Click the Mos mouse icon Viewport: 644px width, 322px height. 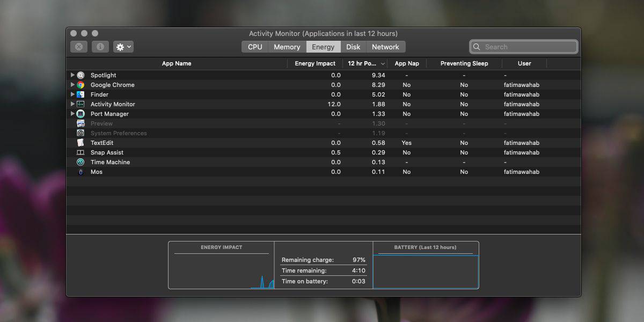[80, 172]
